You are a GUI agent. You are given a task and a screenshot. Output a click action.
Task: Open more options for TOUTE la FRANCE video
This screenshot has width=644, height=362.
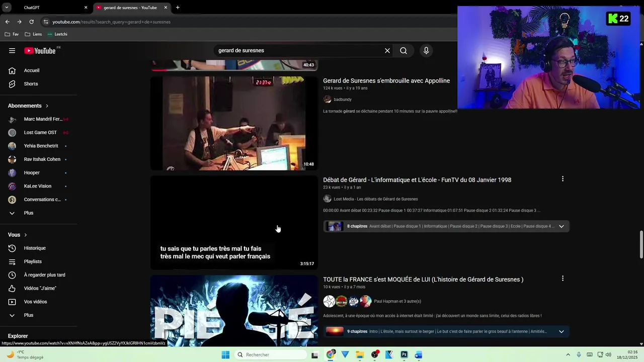point(562,279)
